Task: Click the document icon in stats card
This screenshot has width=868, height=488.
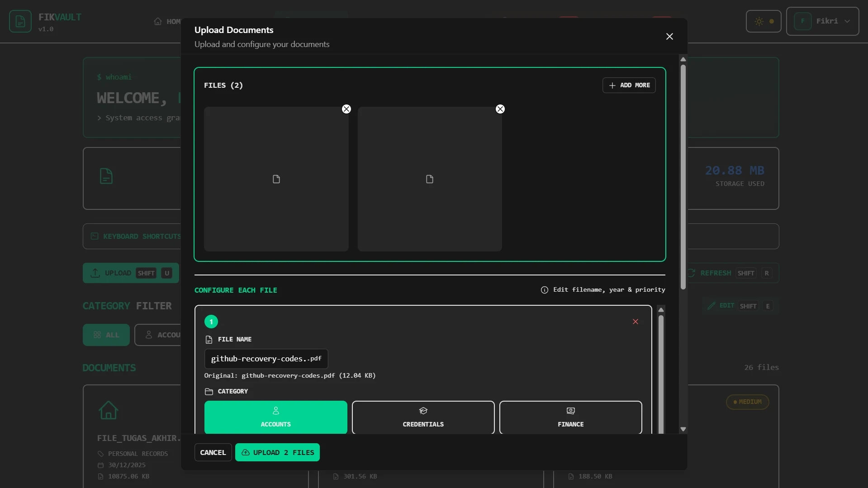Action: (x=106, y=176)
